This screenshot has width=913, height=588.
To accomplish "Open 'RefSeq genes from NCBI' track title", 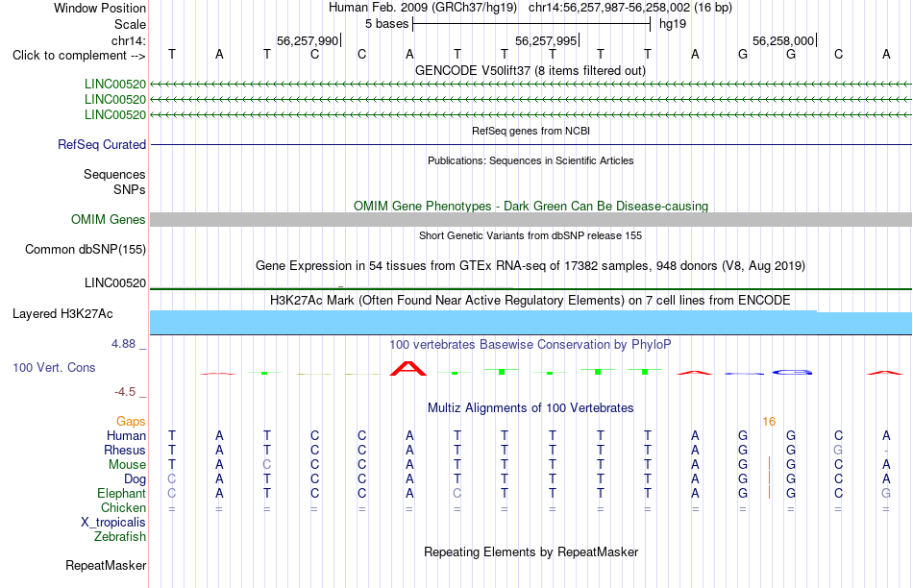I will click(x=531, y=131).
